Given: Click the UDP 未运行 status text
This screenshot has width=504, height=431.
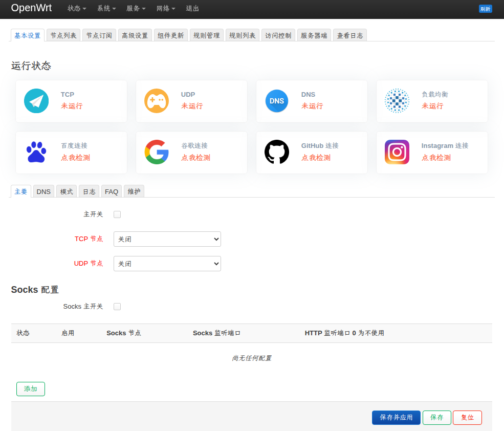Looking at the screenshot, I should [x=192, y=106].
